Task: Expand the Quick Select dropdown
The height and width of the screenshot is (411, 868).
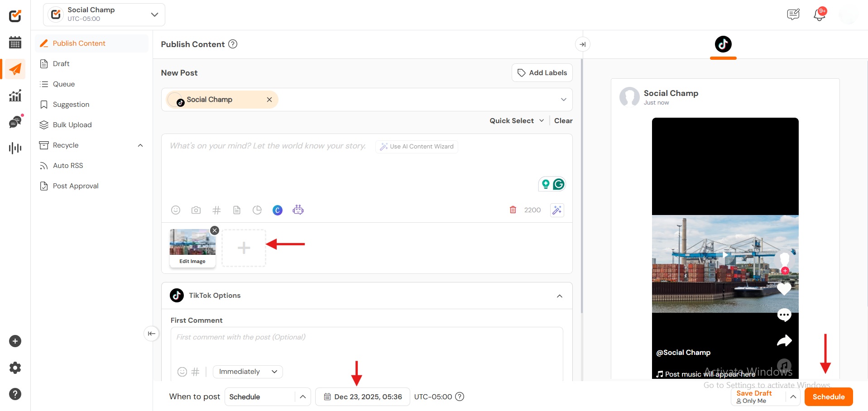Action: [x=517, y=121]
